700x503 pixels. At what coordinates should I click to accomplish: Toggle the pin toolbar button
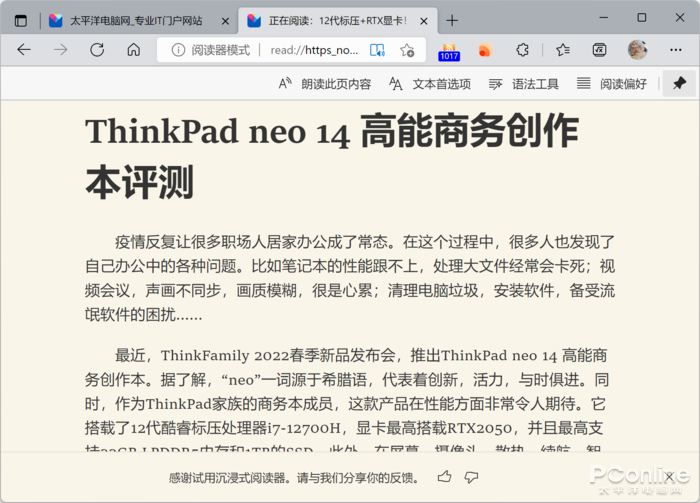pos(679,83)
